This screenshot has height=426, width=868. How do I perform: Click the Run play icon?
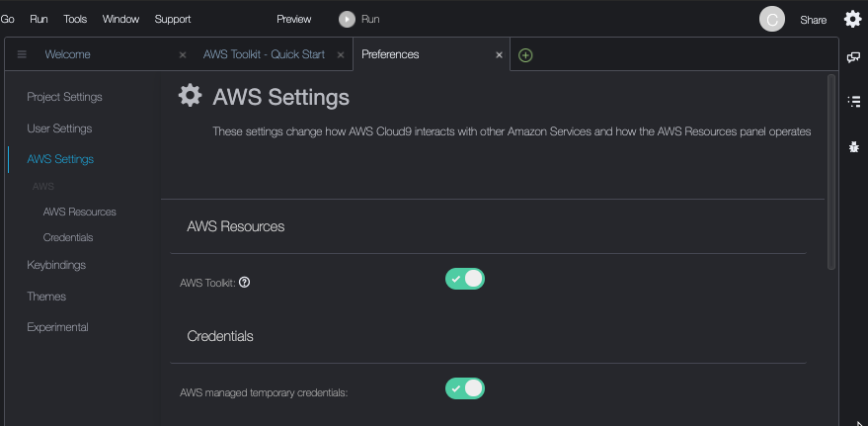point(347,20)
